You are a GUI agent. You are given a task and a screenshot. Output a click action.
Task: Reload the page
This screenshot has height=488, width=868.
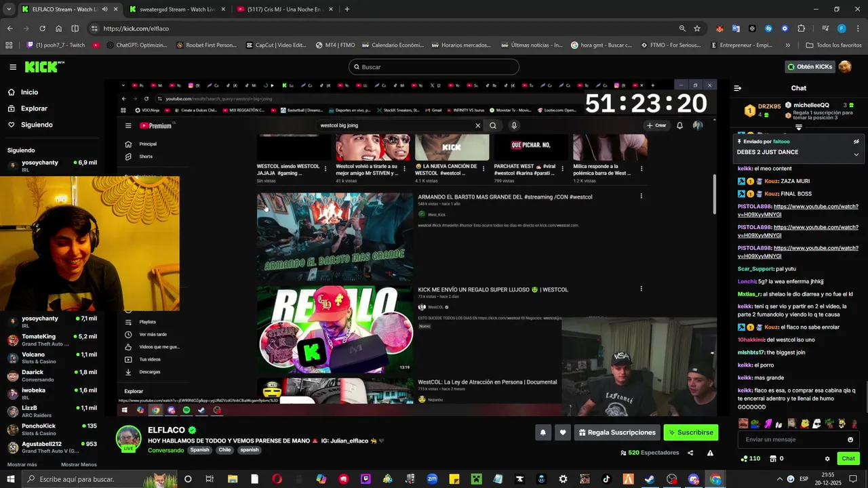point(42,28)
